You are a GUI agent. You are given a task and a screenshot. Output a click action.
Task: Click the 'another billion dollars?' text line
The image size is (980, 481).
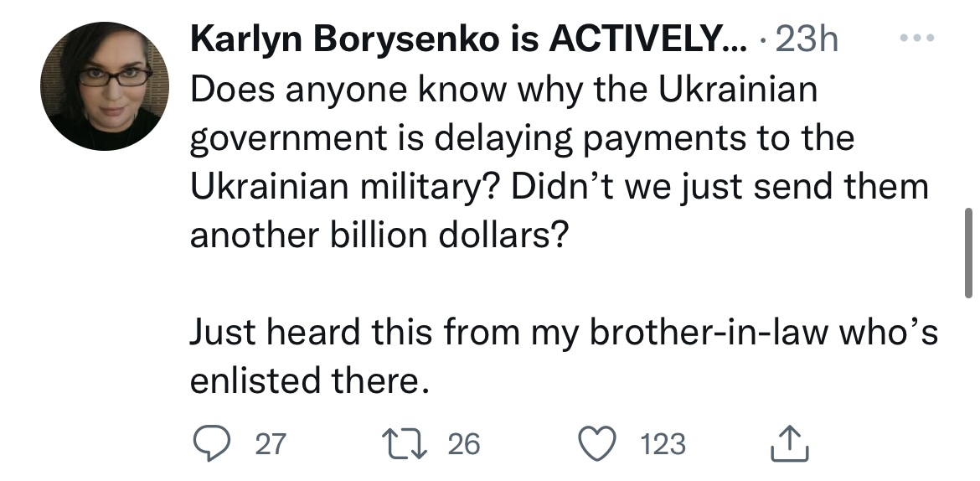pyautogui.click(x=380, y=235)
